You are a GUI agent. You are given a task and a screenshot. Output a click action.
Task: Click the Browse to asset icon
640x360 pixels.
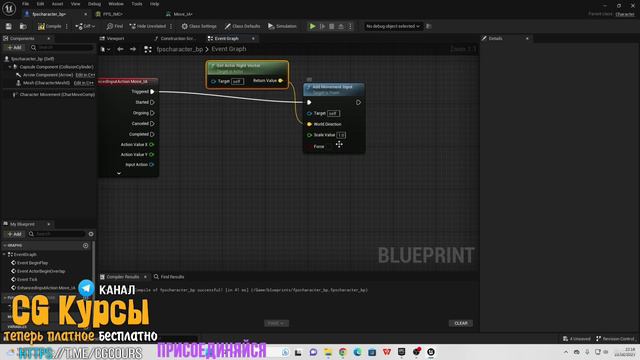tap(23, 26)
